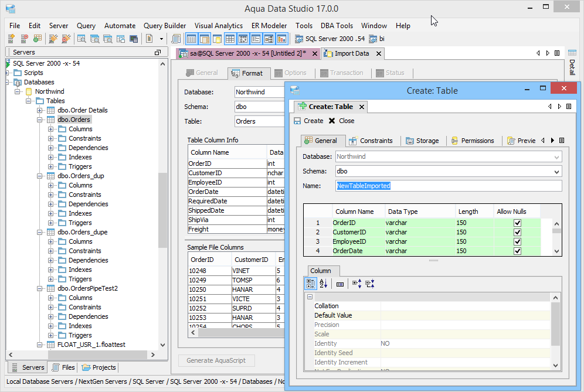
Task: Toggle Allow Nulls for OrderDate column
Action: pos(517,251)
